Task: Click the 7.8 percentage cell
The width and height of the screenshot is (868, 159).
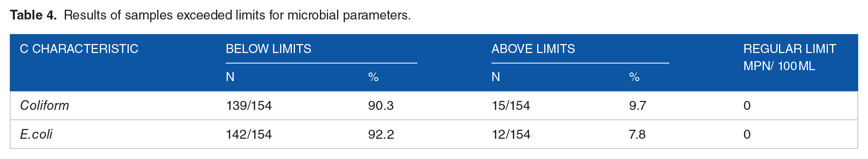Action: [x=637, y=134]
